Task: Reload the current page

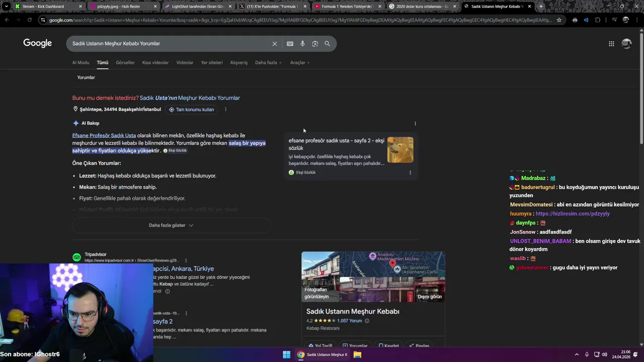Action: [x=29, y=20]
